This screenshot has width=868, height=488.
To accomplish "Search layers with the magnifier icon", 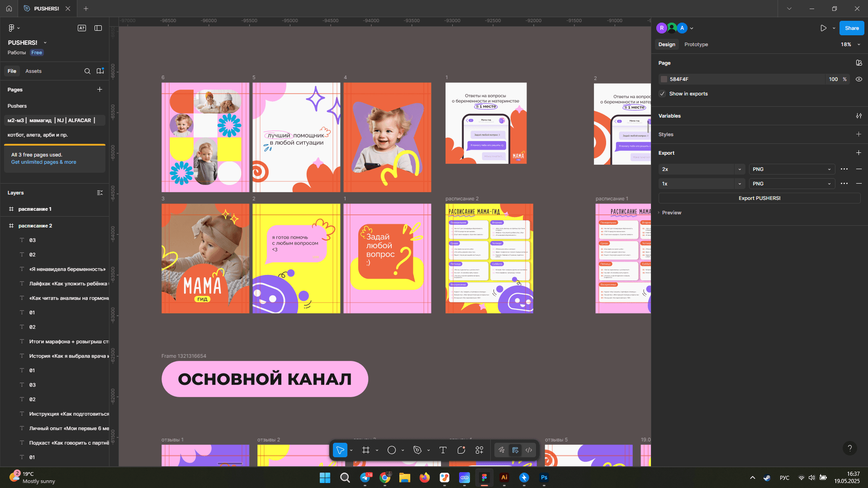I will (87, 71).
